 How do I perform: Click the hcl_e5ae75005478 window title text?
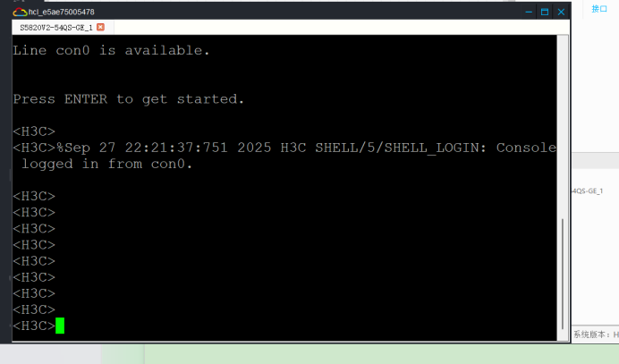click(62, 13)
